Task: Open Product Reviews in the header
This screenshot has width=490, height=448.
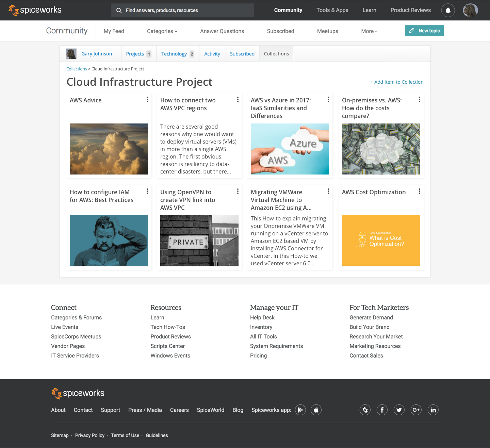Action: [411, 10]
